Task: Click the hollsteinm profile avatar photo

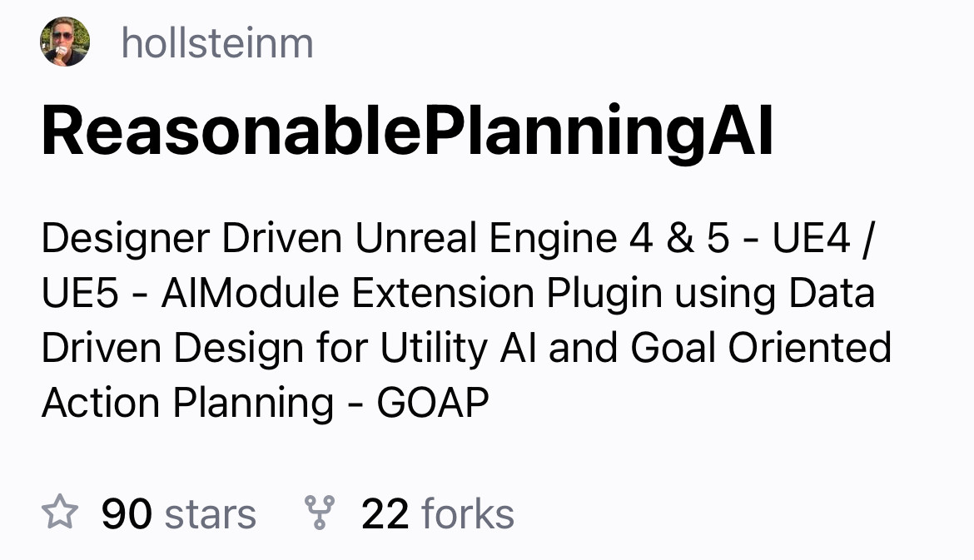Action: tap(65, 42)
